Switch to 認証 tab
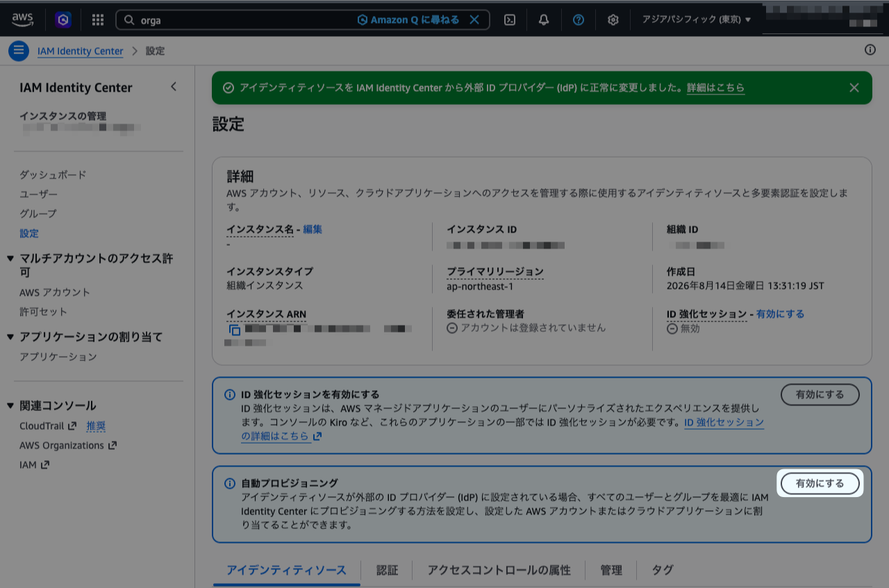Screen dimensions: 889x588 pos(387,570)
